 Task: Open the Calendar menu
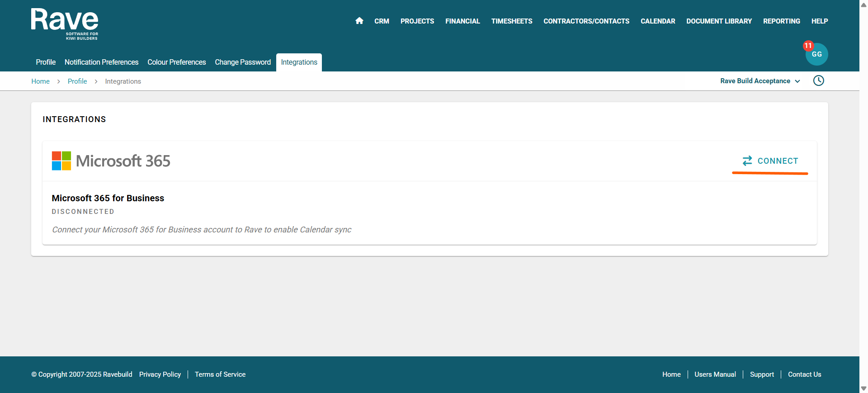tap(658, 21)
